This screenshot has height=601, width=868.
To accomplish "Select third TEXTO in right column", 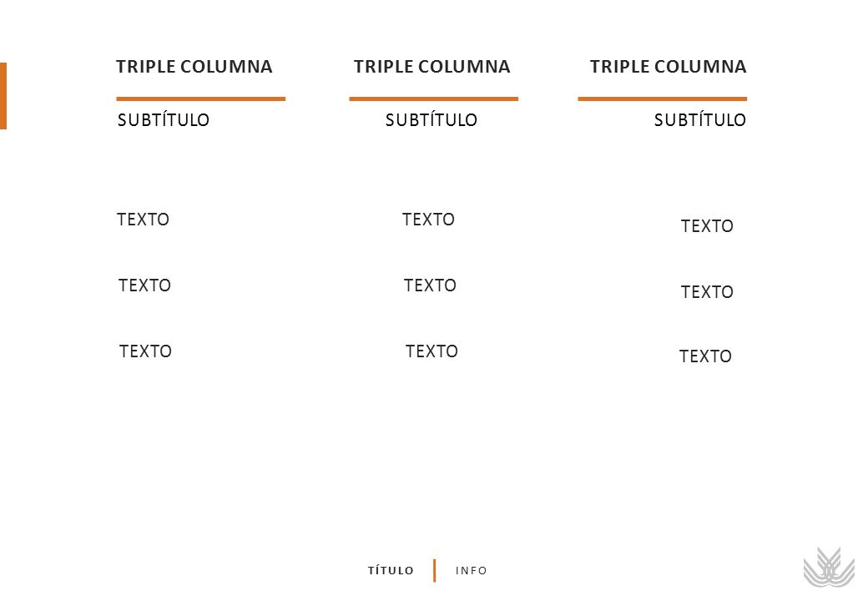I will point(706,356).
